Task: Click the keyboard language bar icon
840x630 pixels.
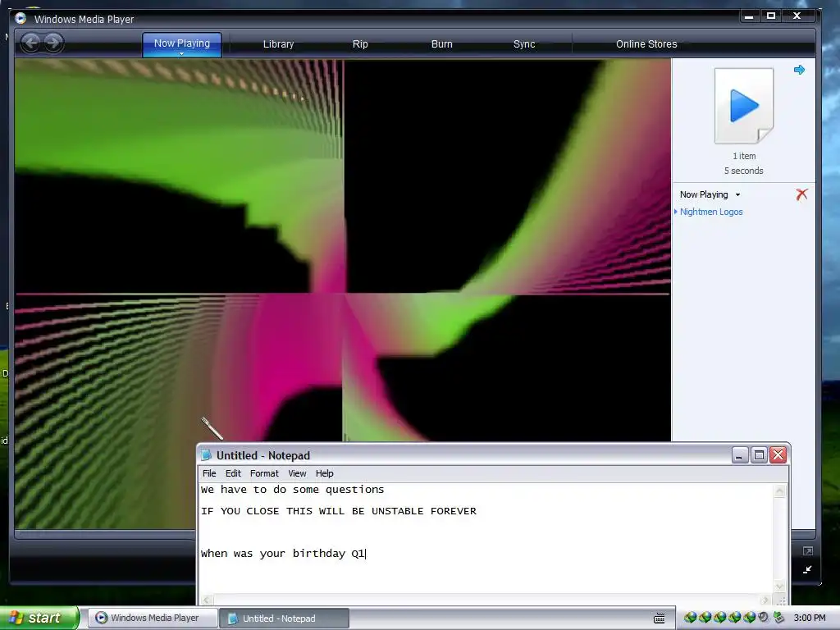Action: (660, 619)
